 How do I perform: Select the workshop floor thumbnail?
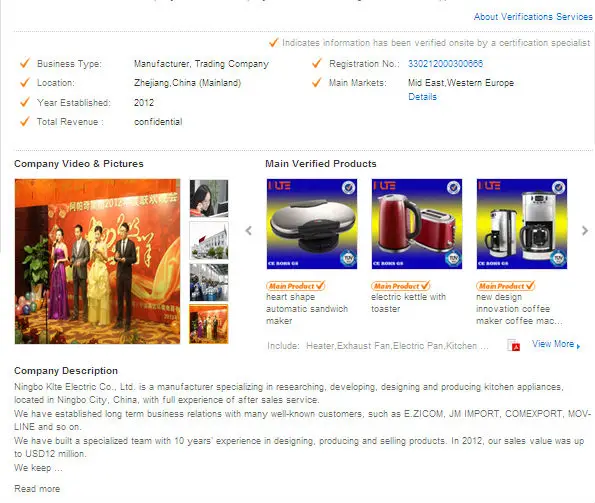209,283
